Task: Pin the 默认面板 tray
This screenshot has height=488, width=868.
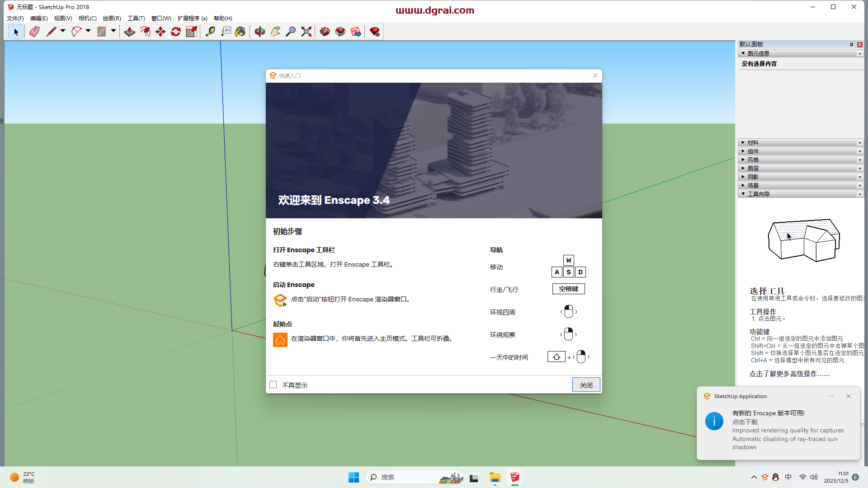Action: [851, 44]
